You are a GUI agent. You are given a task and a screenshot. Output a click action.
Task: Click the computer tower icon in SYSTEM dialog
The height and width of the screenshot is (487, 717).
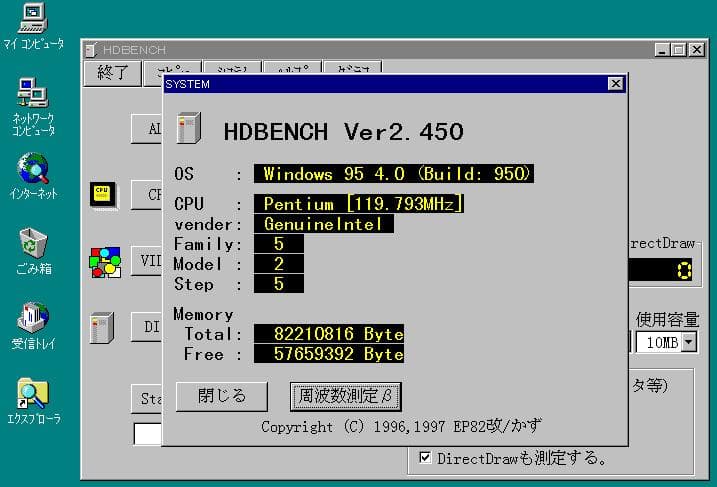189,128
